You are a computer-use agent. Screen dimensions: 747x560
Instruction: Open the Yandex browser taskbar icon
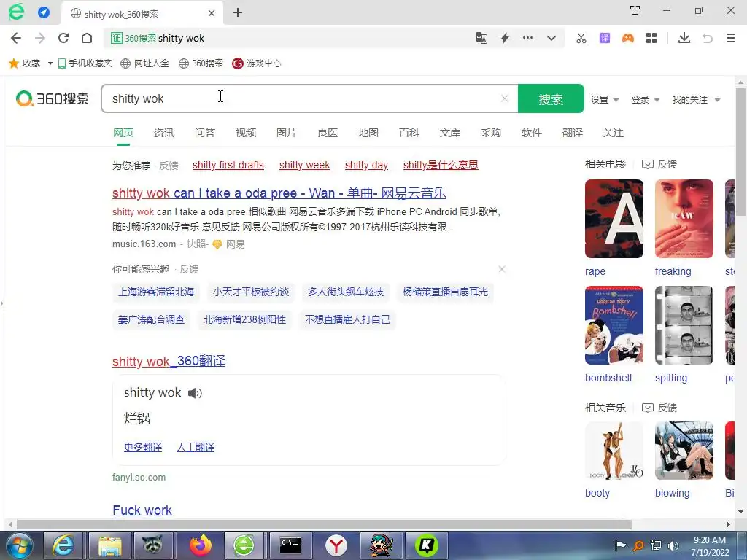pos(336,545)
